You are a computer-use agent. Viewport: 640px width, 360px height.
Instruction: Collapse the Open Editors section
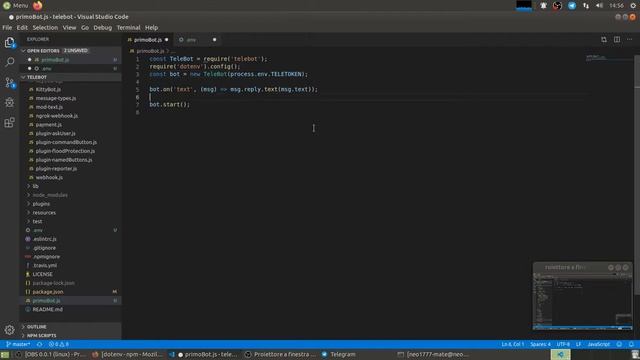[x=71, y=51]
